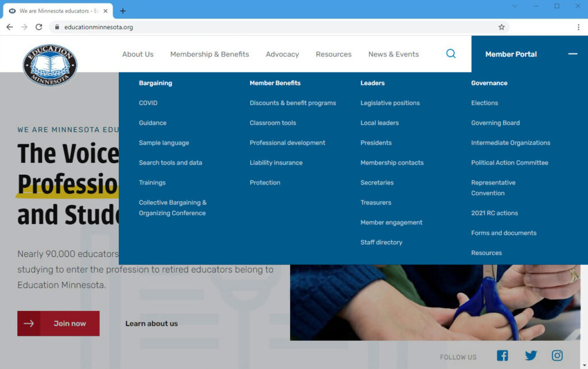Go to Representative Convention
This screenshot has height=369, width=588.
pos(493,188)
